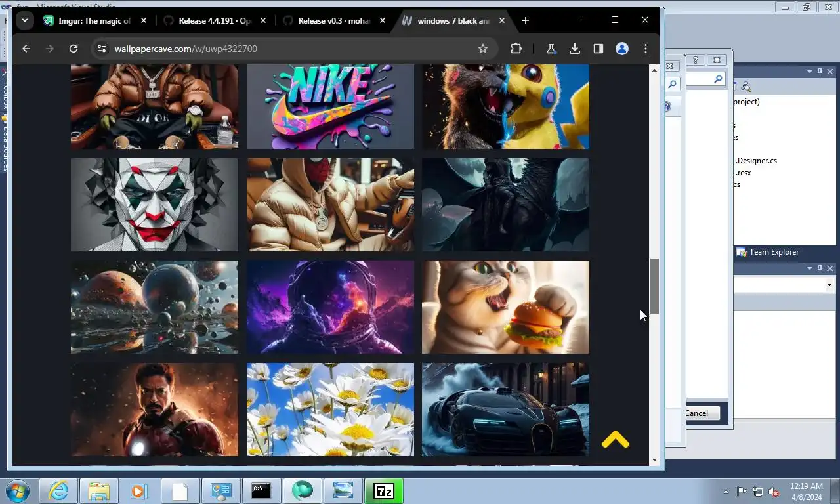840x504 pixels.
Task: Launch Internet Explorer from the taskbar
Action: tap(58, 491)
